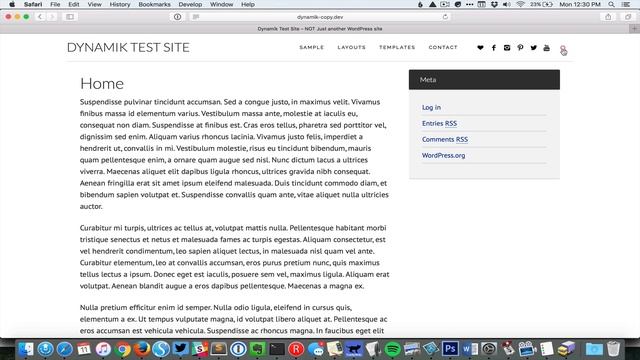
Task: Select the Dynamik Test Site tab
Action: coord(320,29)
